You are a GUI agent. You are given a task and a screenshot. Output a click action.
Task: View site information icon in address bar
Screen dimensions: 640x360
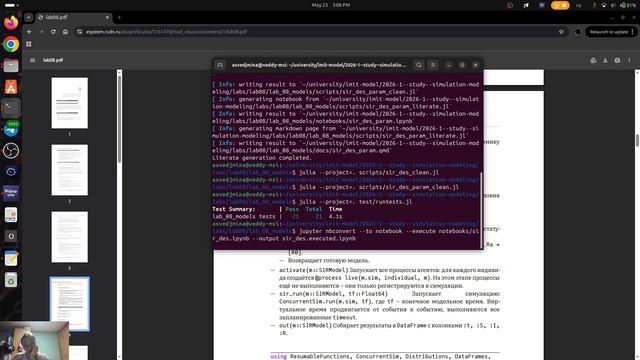click(x=80, y=31)
